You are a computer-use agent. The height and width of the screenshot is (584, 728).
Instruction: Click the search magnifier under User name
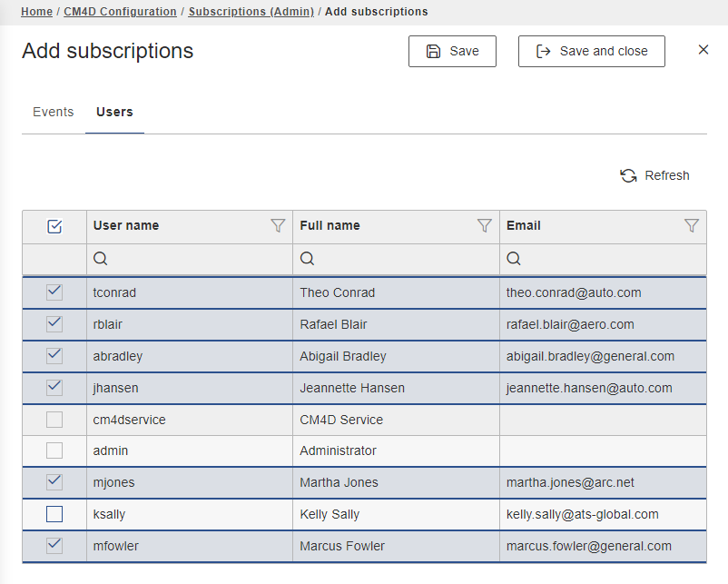(x=101, y=259)
